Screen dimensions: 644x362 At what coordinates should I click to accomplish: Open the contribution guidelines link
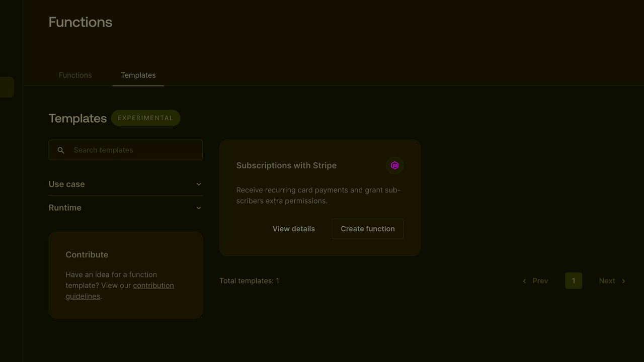pyautogui.click(x=153, y=285)
